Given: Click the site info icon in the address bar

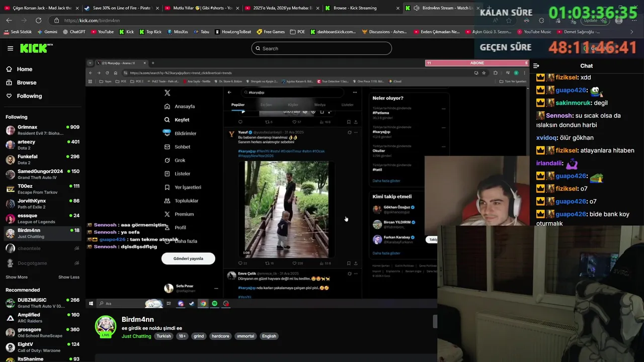Looking at the screenshot, I should tap(56, 21).
